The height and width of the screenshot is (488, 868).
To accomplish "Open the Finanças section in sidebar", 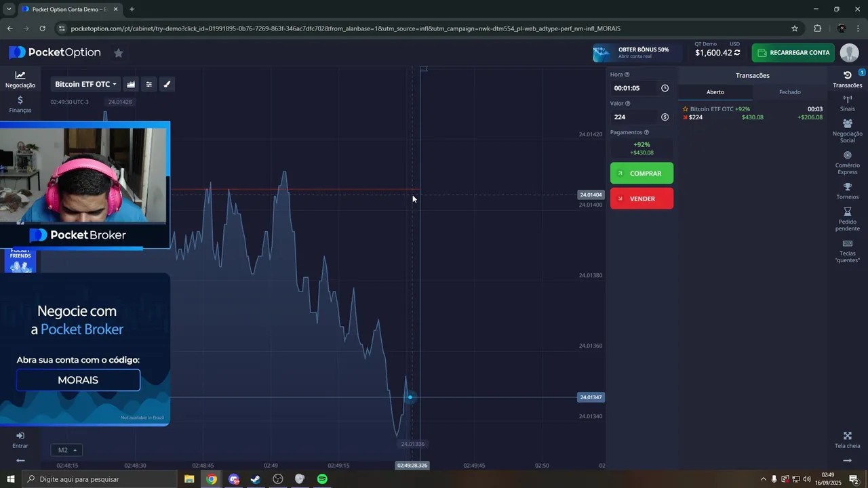I will [x=20, y=104].
